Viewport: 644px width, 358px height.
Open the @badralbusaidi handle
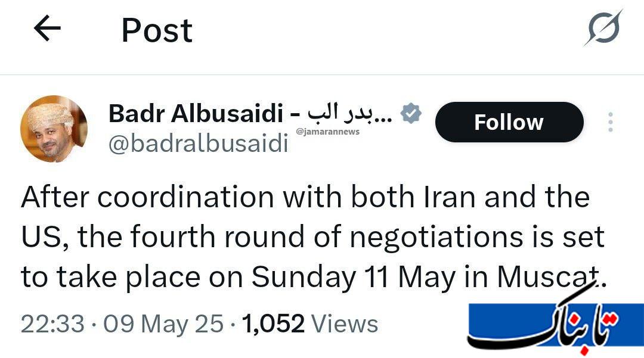[x=199, y=145]
